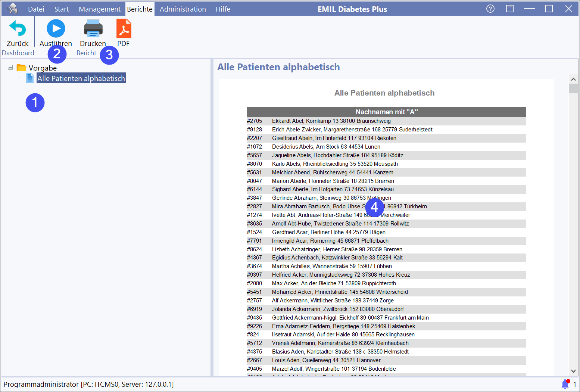Open the Datei menu
The width and height of the screenshot is (580, 392).
click(x=36, y=9)
